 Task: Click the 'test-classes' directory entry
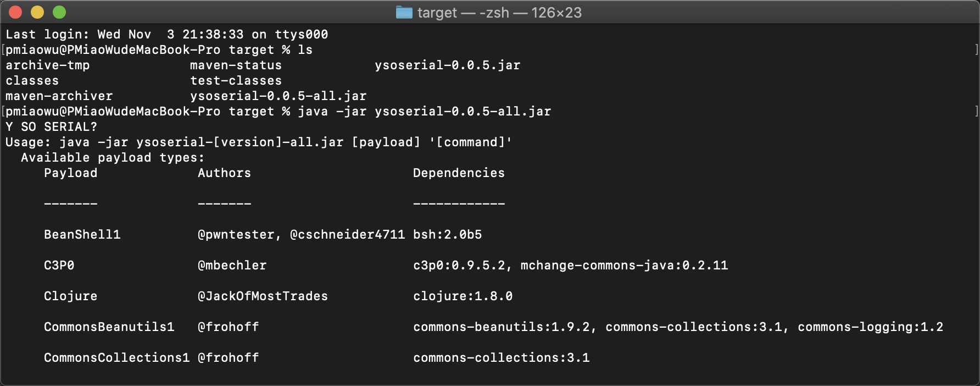236,81
